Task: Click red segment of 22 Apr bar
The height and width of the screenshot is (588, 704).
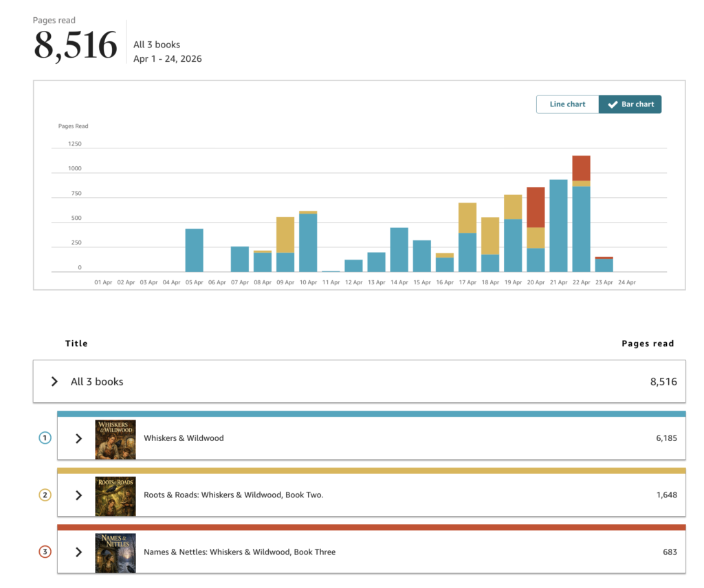Action: (581, 168)
